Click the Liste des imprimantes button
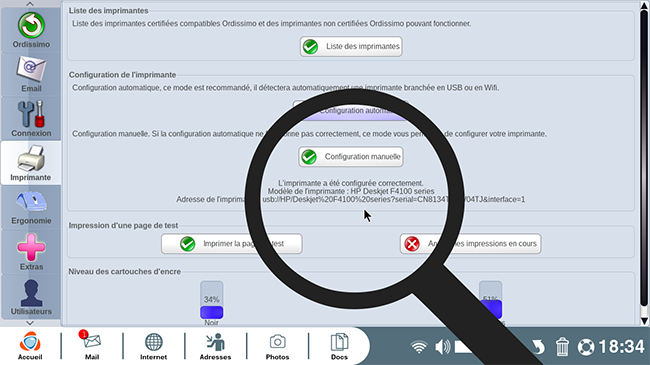 (x=351, y=46)
